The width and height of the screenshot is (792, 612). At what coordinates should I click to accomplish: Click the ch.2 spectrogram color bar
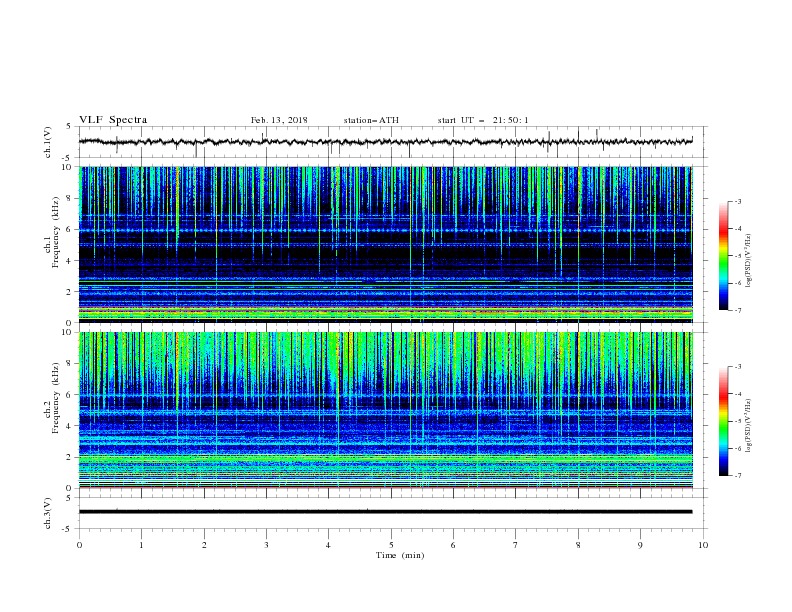click(723, 421)
